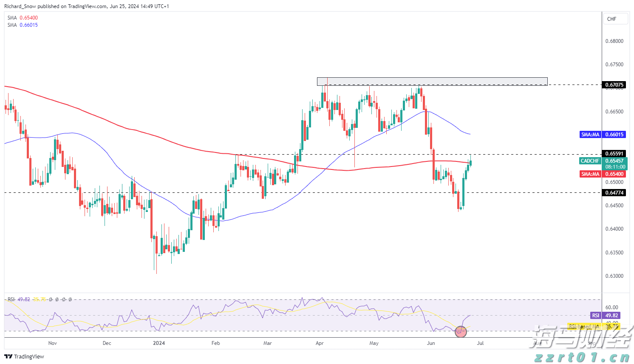Click the yellow RSI-based MA 35.75 tag
Viewport: 634px width, 364px height.
pos(594,327)
